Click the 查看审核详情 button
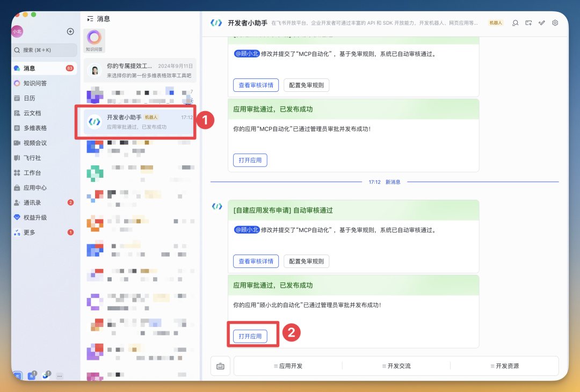 256,261
